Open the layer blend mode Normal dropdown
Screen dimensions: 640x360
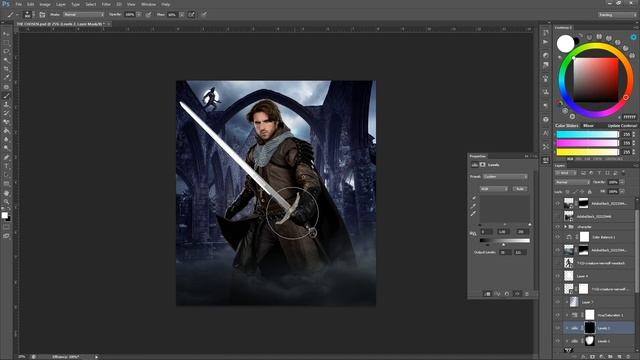(572, 182)
